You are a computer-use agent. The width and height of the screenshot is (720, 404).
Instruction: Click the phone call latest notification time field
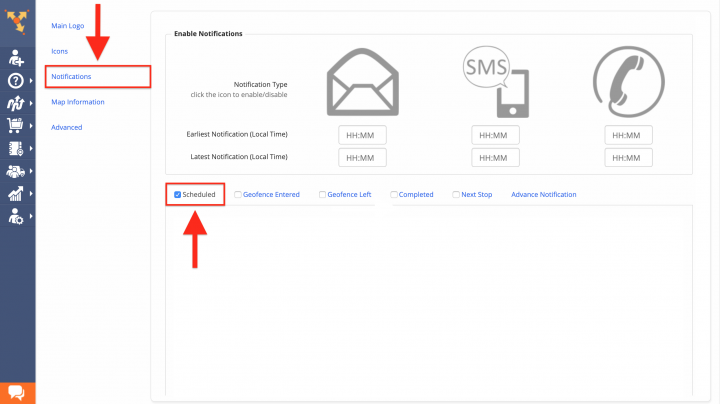(628, 157)
